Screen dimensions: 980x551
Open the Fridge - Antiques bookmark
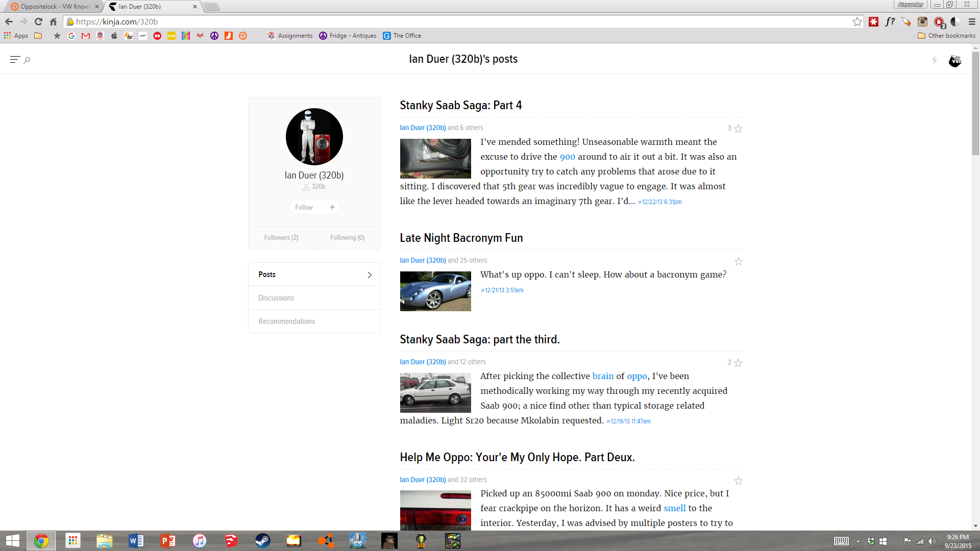pos(348,36)
